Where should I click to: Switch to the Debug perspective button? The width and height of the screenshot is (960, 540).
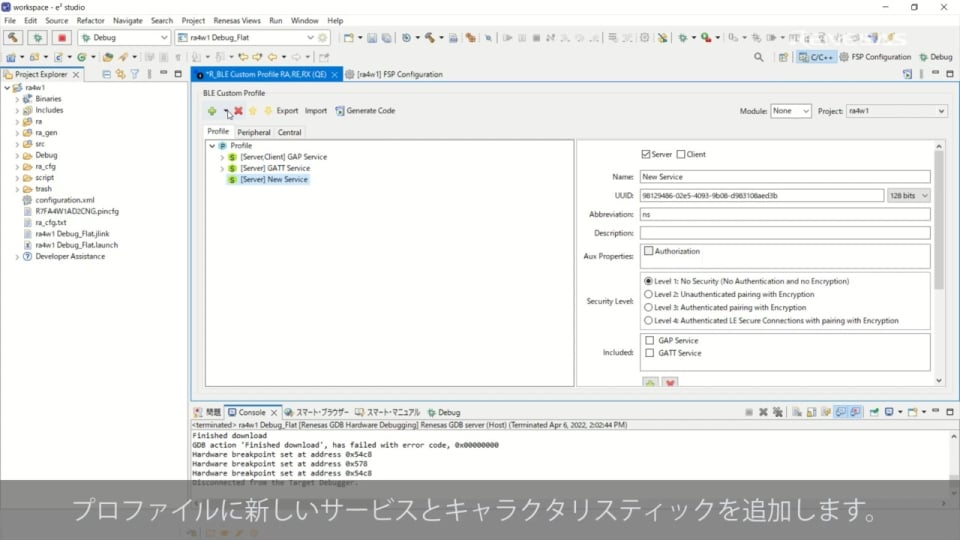pyautogui.click(x=936, y=57)
